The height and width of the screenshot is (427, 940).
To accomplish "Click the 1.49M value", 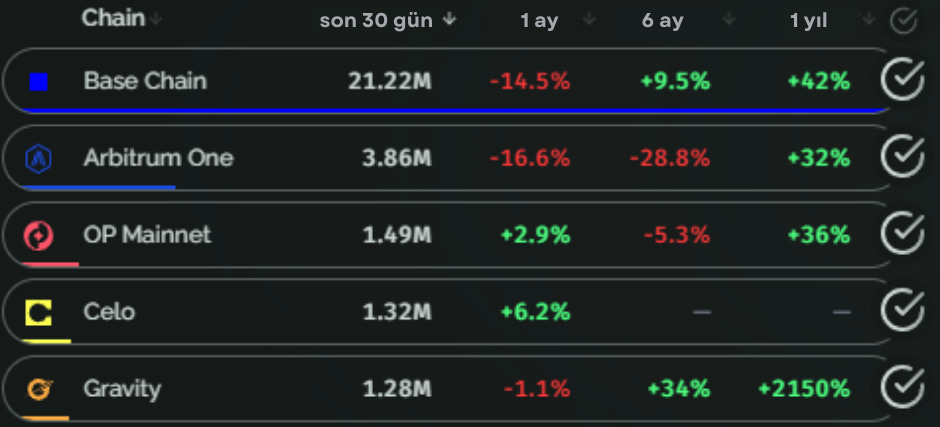I will (397, 235).
